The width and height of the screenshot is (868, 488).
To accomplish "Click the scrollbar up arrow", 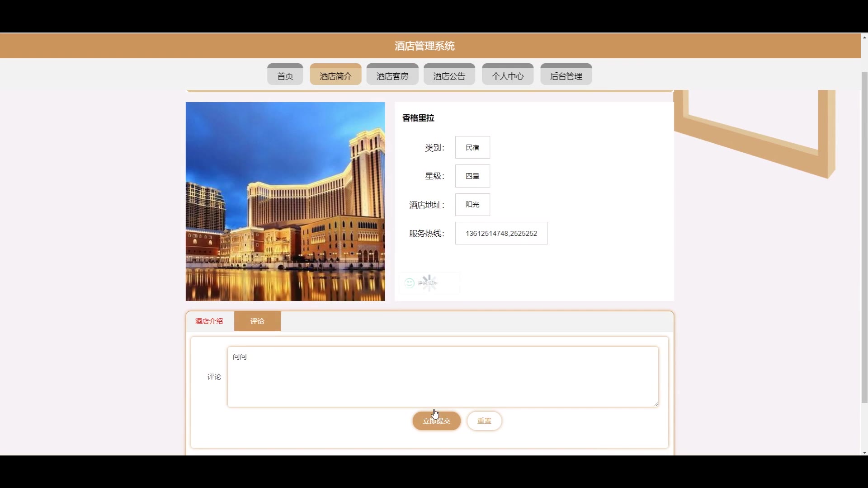I will 864,37.
